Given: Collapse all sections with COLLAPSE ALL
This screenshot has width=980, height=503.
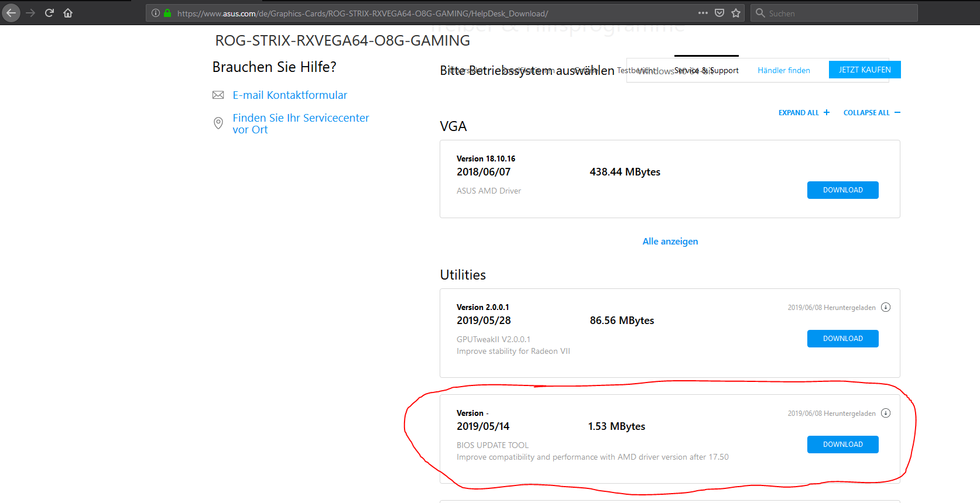Looking at the screenshot, I should pos(872,112).
